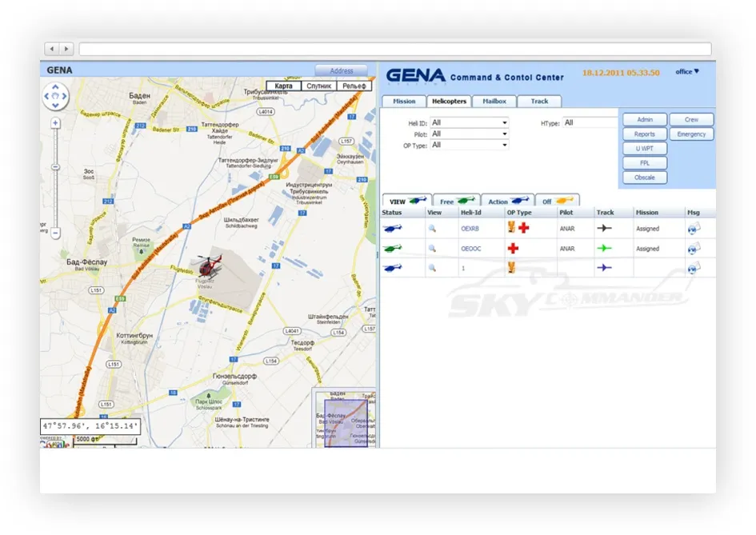Switch the map to Рельеф terrain view

(x=354, y=86)
